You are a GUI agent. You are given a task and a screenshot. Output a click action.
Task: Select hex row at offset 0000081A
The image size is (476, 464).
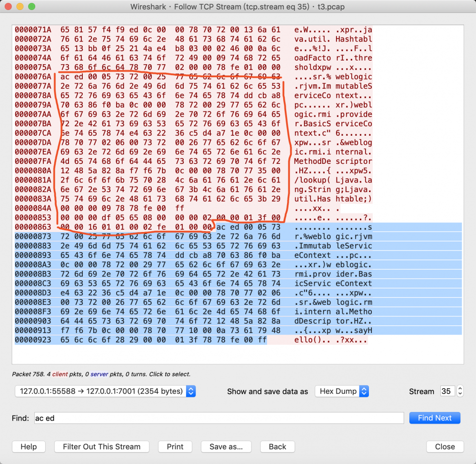click(193, 180)
